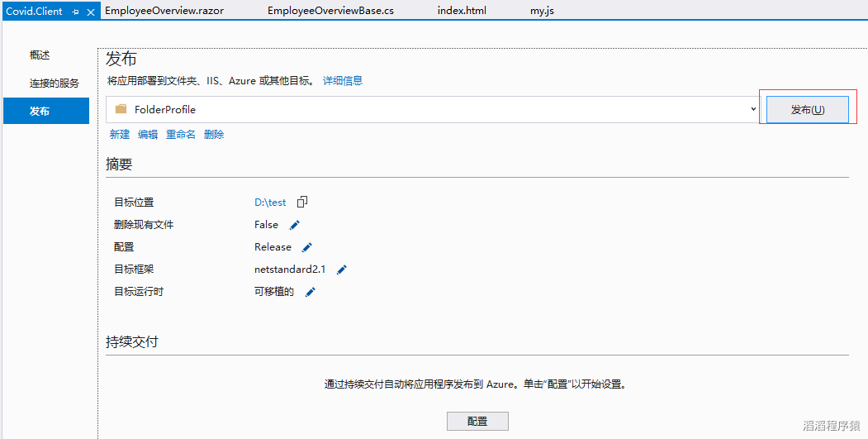868x439 pixels.
Task: Click the Release configuration value
Action: (x=273, y=246)
